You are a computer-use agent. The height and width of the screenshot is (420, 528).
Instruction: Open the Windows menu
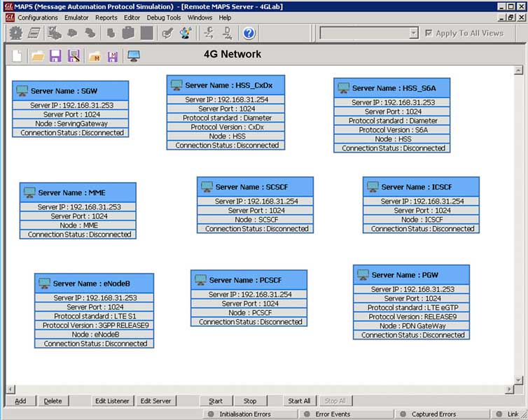[200, 17]
